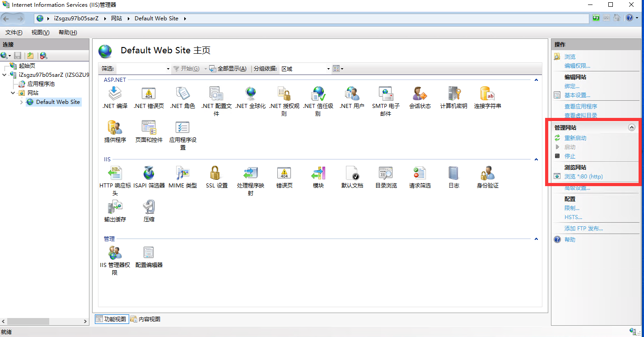This screenshot has width=644, height=337.
Task: Click the save icon in 连接 toolbar
Action: pyautogui.click(x=18, y=56)
